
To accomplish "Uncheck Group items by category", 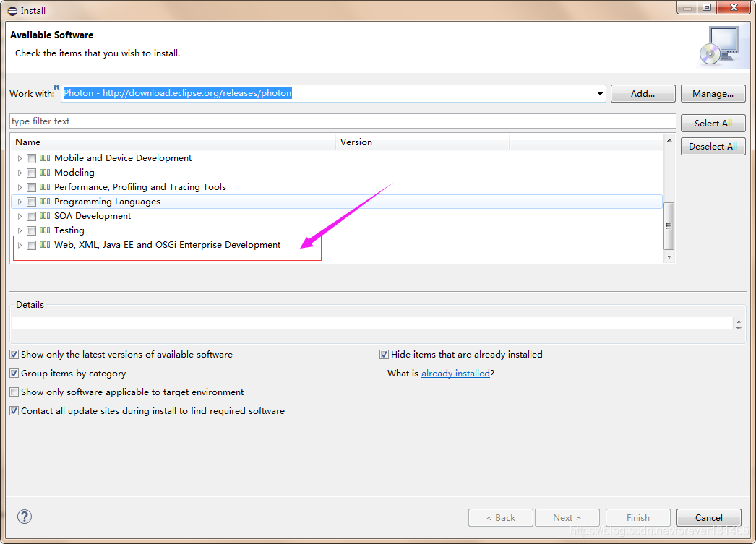I will tap(14, 374).
